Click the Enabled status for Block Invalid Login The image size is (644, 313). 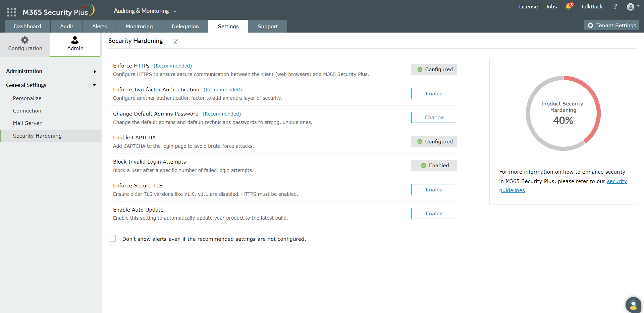coord(434,166)
